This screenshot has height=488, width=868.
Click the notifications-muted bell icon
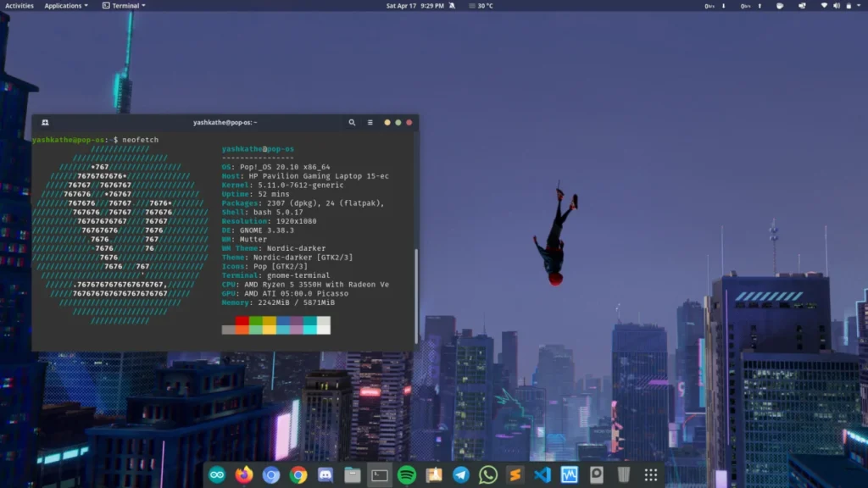pos(453,6)
